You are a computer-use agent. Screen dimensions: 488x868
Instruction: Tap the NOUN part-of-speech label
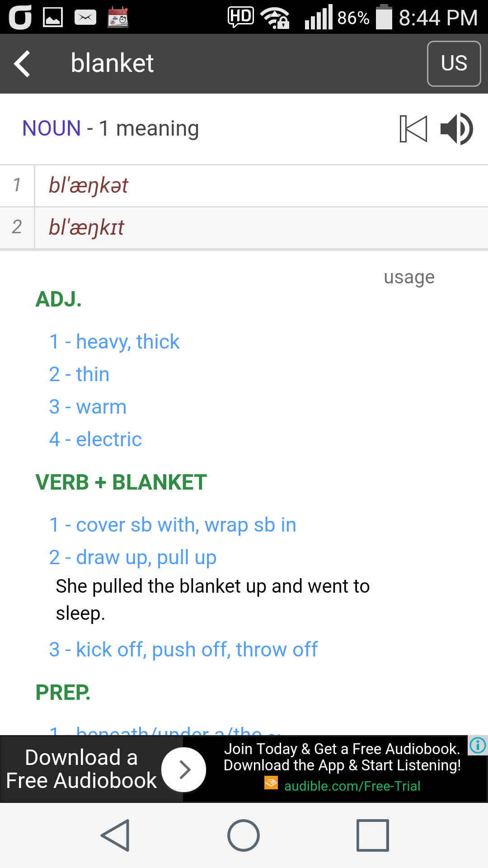pyautogui.click(x=52, y=128)
